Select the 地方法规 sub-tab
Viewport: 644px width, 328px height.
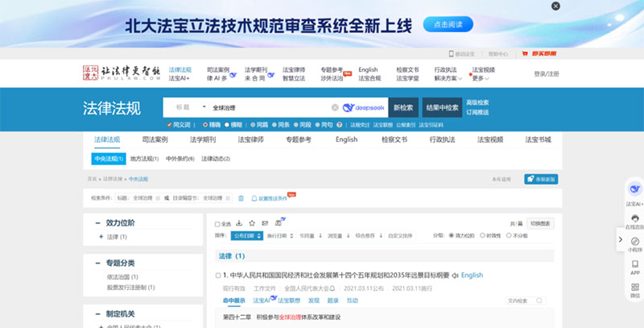pos(145,158)
